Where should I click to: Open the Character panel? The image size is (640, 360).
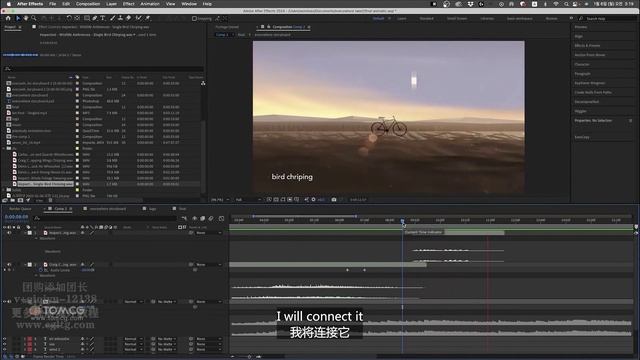(582, 64)
